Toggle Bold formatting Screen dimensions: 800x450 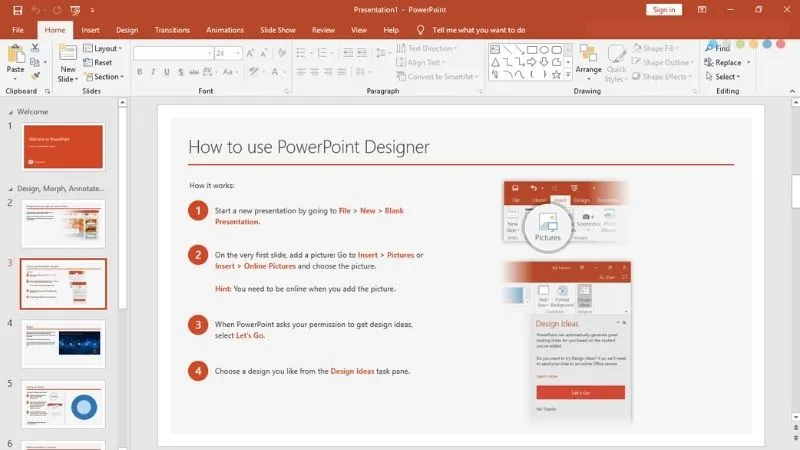coord(139,72)
